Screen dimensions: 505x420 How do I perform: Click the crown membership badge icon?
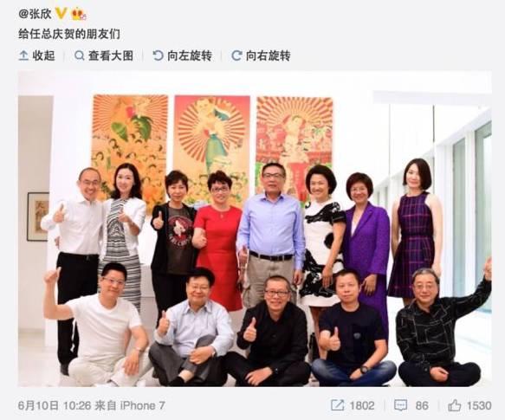pos(79,14)
